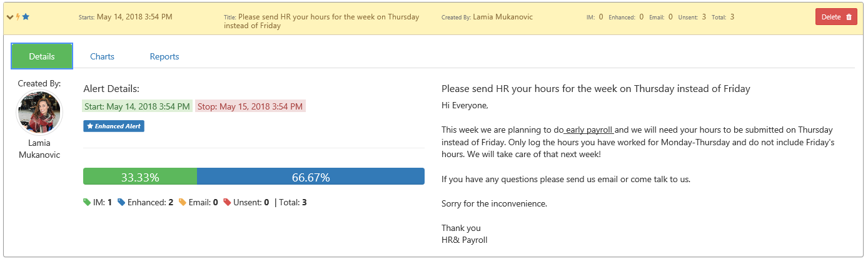Delete this alert
Viewport: 868px width, 261px height.
(836, 17)
